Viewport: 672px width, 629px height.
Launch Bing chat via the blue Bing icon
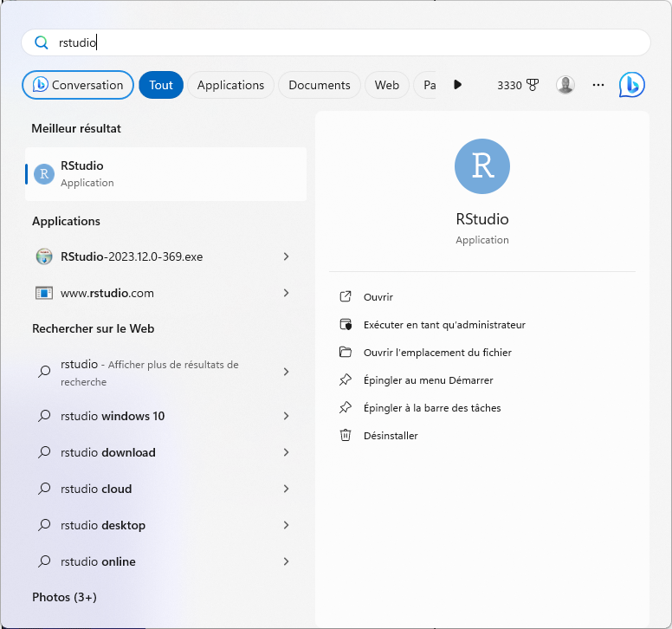point(631,84)
